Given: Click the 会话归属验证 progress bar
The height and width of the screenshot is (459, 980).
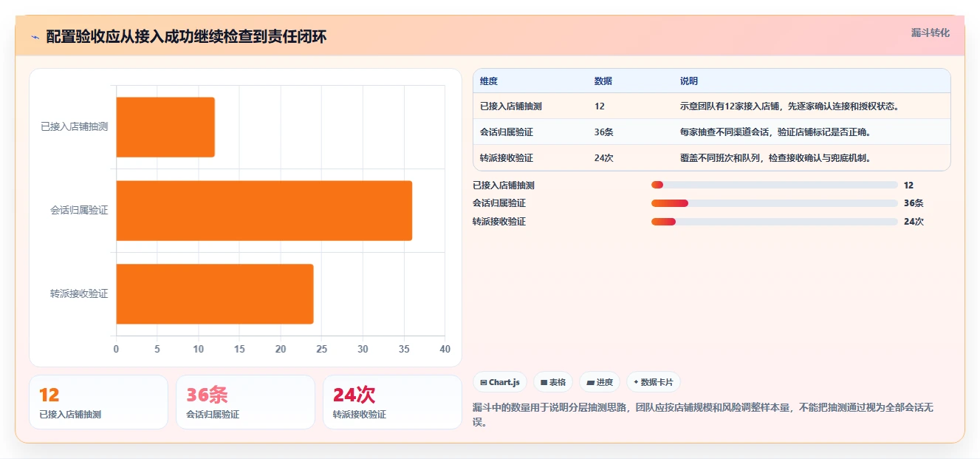Looking at the screenshot, I should click(775, 203).
